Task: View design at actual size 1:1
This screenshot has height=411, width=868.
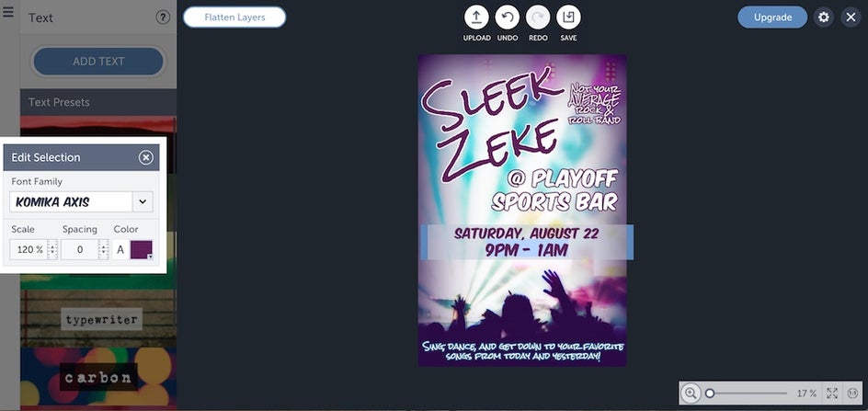Action: (852, 394)
